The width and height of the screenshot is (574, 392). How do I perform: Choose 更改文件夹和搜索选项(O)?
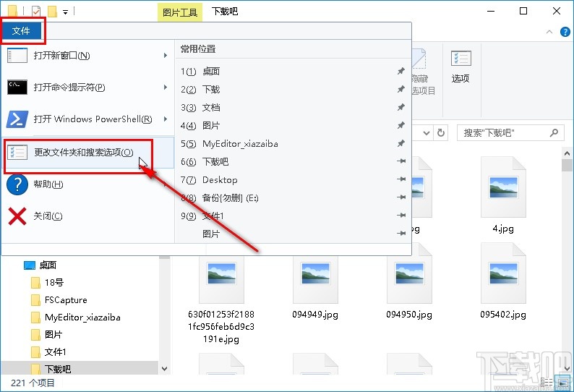pos(87,153)
